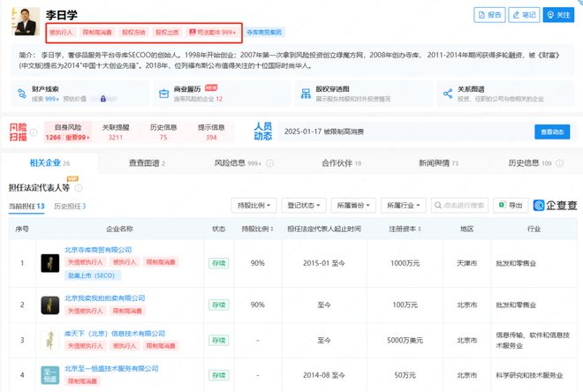Open the 商业履历 briefcase icon
The height and width of the screenshot is (392, 583).
[x=164, y=94]
